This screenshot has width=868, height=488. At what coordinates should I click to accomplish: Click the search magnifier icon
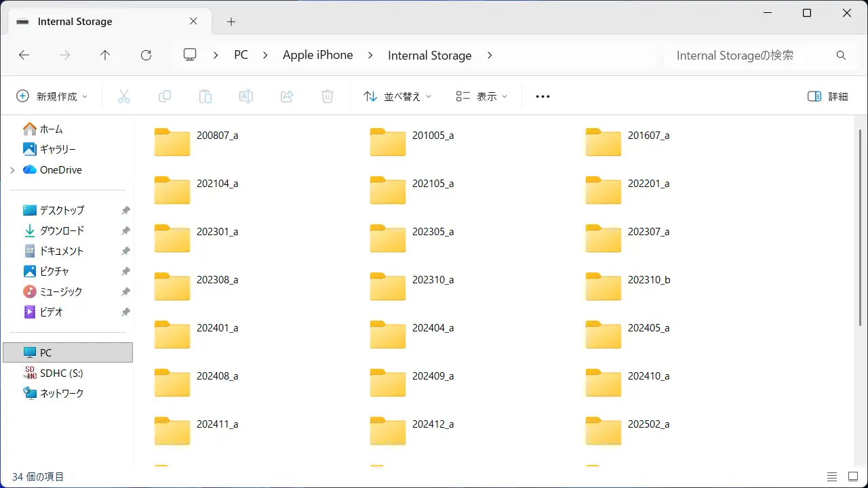841,56
